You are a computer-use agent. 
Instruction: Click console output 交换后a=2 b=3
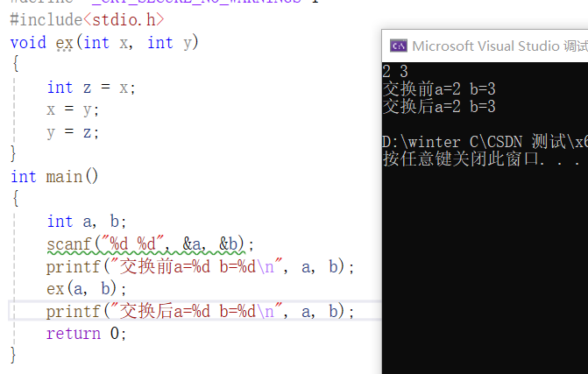439,107
